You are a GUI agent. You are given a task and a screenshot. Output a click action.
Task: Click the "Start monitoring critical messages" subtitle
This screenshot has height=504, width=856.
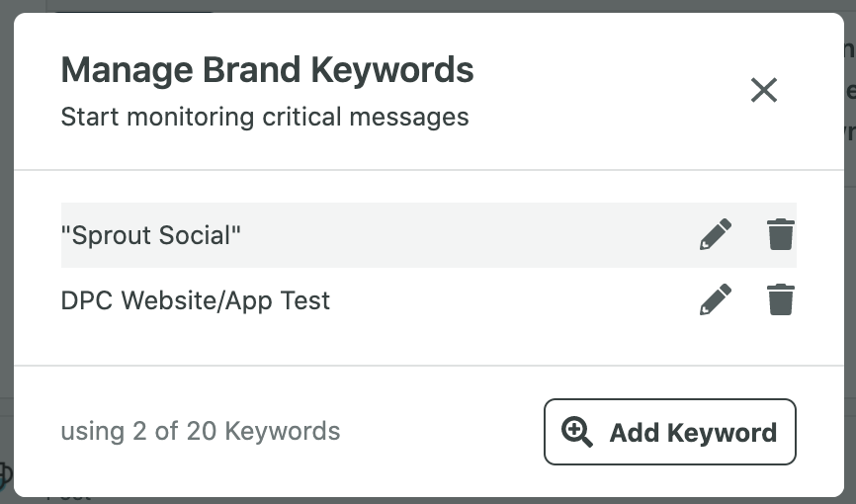[x=265, y=117]
